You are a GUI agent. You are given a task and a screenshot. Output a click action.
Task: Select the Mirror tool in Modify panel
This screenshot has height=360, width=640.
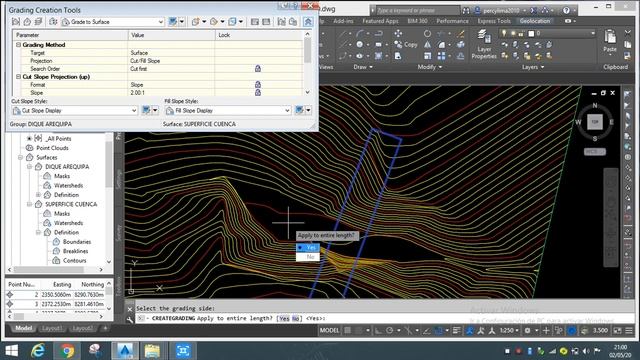[427, 44]
